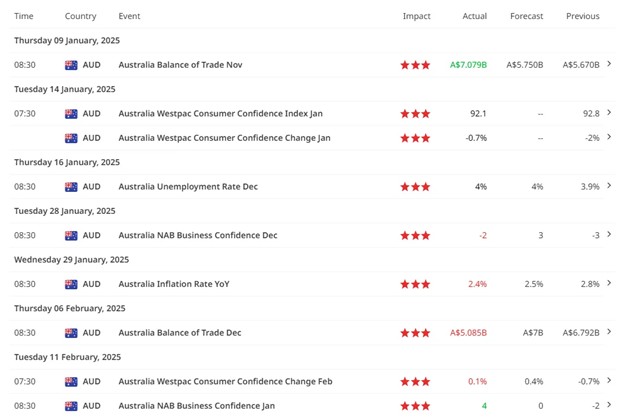Click the flag icon for Westpac Consumer Confidence Change Feb
The height and width of the screenshot is (417, 624).
[x=71, y=382]
